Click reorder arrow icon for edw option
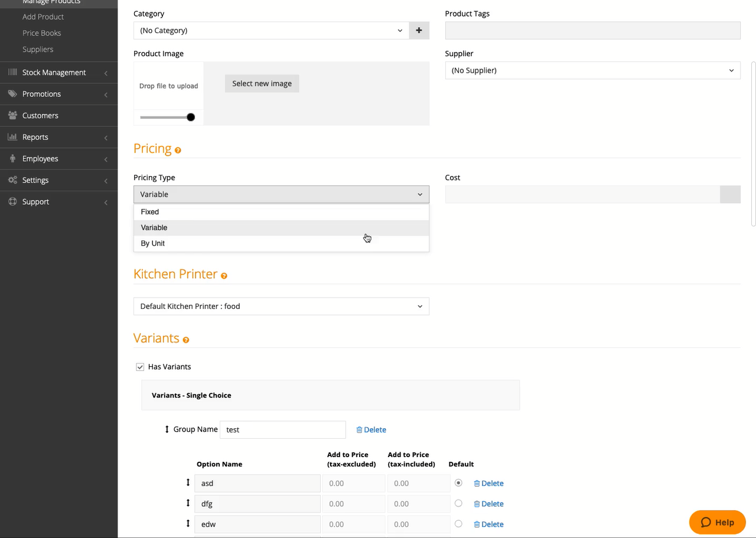 pos(188,523)
